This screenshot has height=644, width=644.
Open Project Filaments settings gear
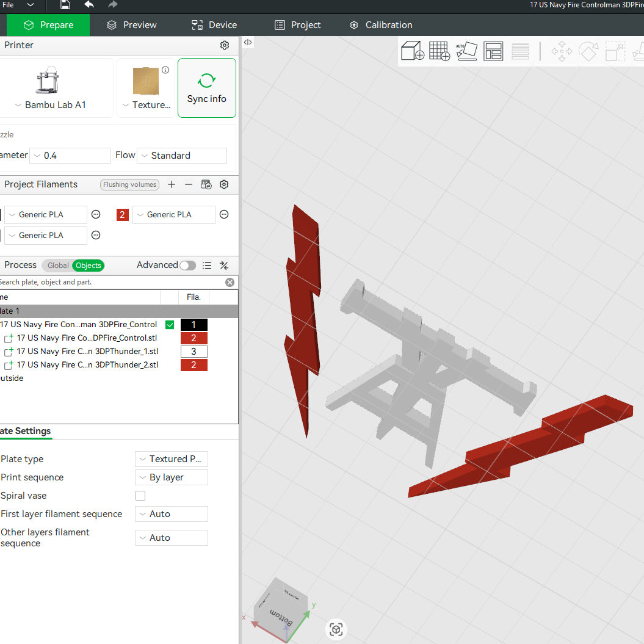point(224,184)
